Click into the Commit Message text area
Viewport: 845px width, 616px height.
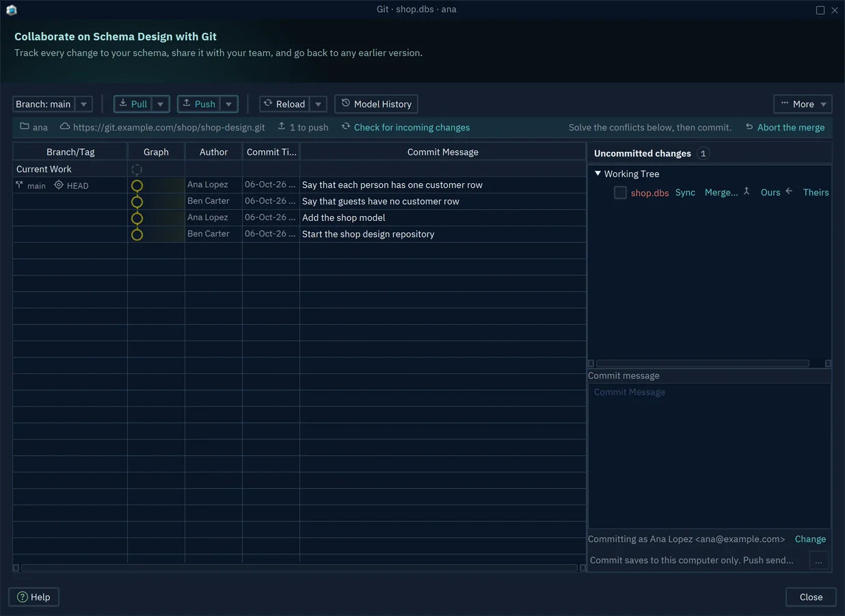pyautogui.click(x=710, y=455)
